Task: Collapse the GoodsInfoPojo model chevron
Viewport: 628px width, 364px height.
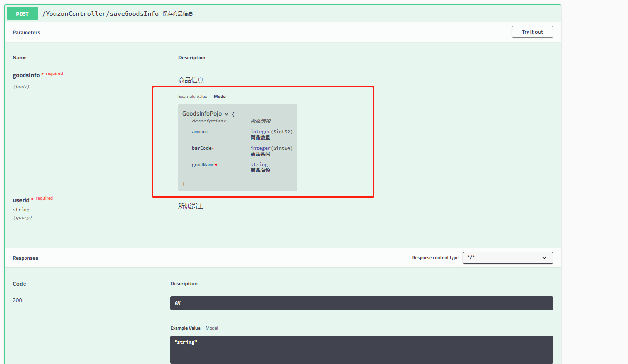Action: (226, 114)
